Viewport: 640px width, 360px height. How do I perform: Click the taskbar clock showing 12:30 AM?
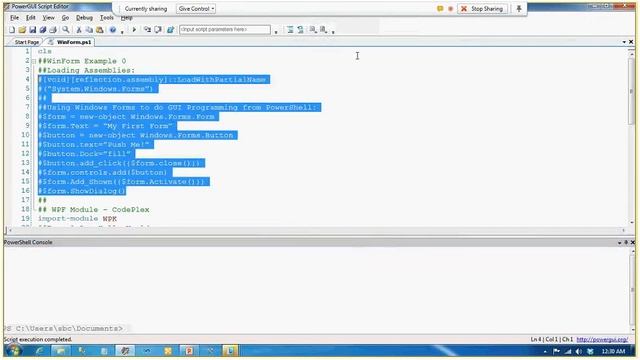click(613, 351)
